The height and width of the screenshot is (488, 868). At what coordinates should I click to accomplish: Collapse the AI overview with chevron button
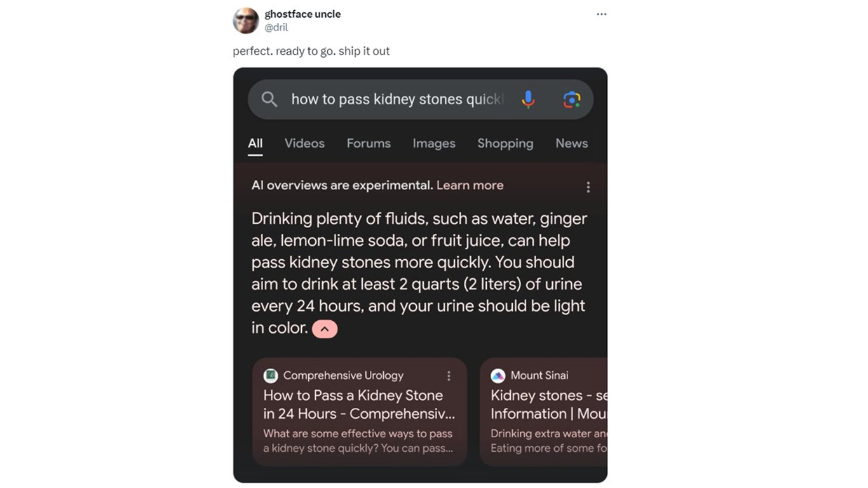point(325,329)
